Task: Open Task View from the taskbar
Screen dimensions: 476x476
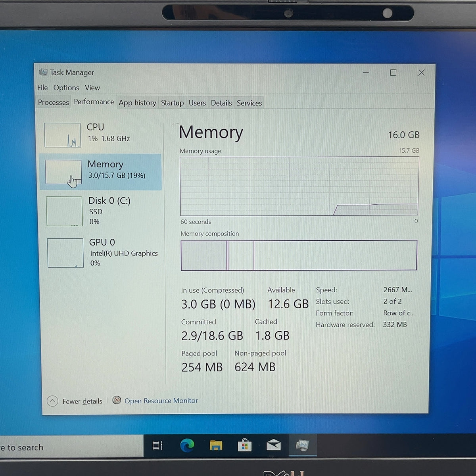Action: (x=157, y=445)
